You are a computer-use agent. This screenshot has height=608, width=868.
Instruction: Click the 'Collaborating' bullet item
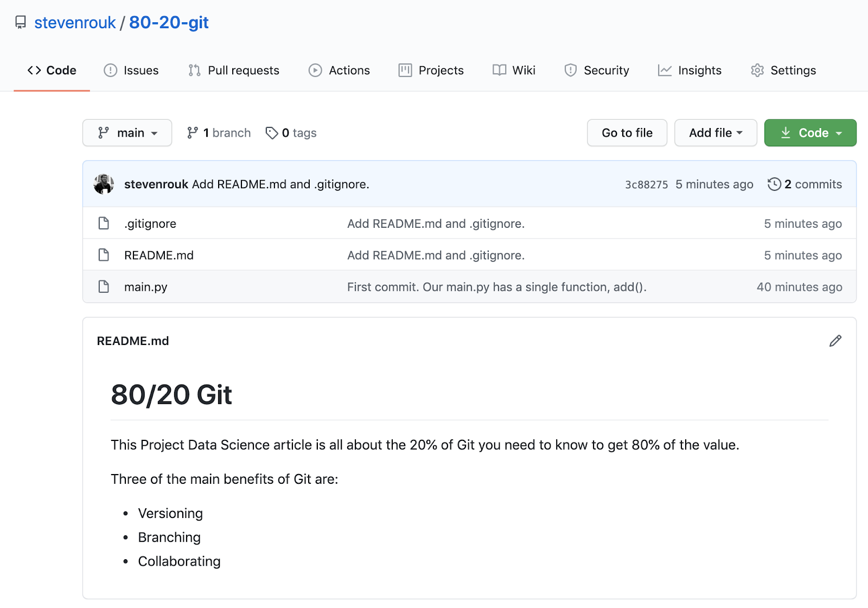tap(179, 561)
